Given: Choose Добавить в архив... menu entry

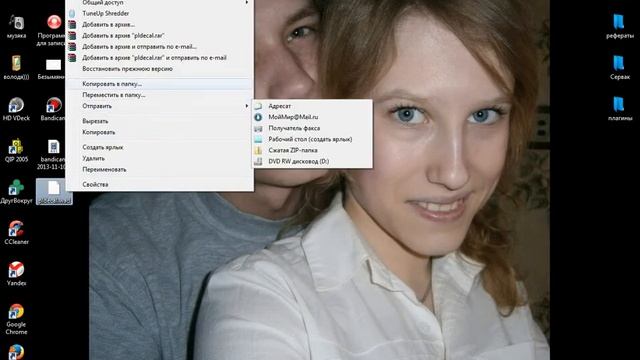Looking at the screenshot, I should tap(159, 24).
